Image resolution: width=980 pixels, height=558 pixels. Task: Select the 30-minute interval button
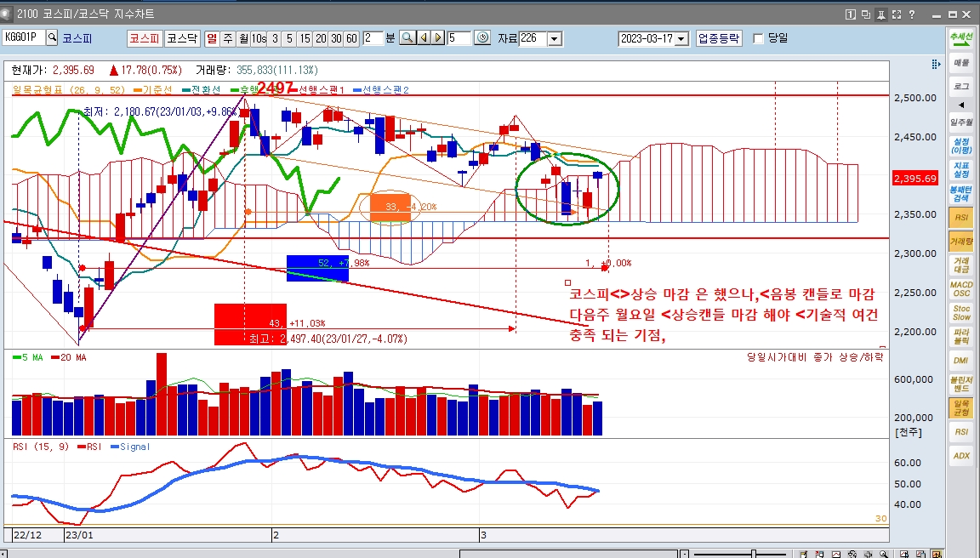pos(336,38)
